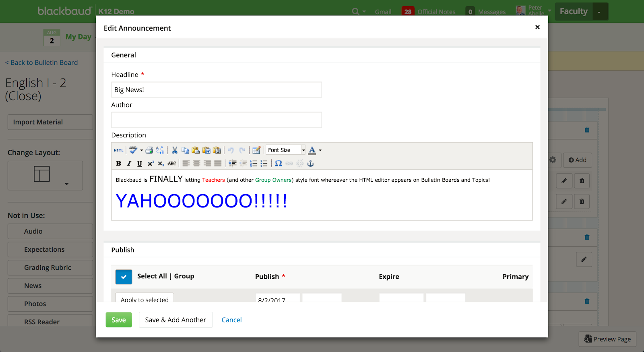Center align the text
Viewport: 644px width, 352px height.
click(x=196, y=164)
